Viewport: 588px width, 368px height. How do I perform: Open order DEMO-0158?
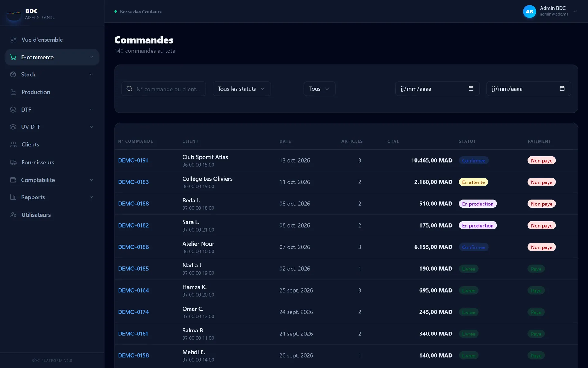[133, 355]
